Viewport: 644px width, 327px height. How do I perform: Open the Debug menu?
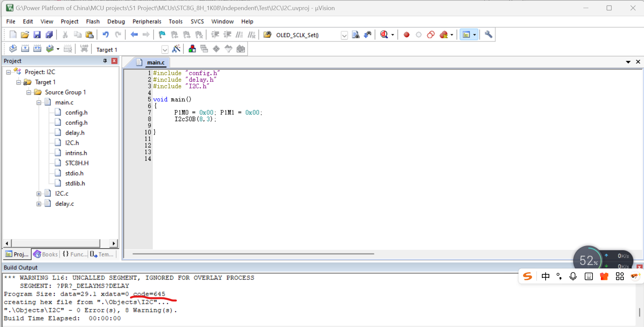point(116,21)
